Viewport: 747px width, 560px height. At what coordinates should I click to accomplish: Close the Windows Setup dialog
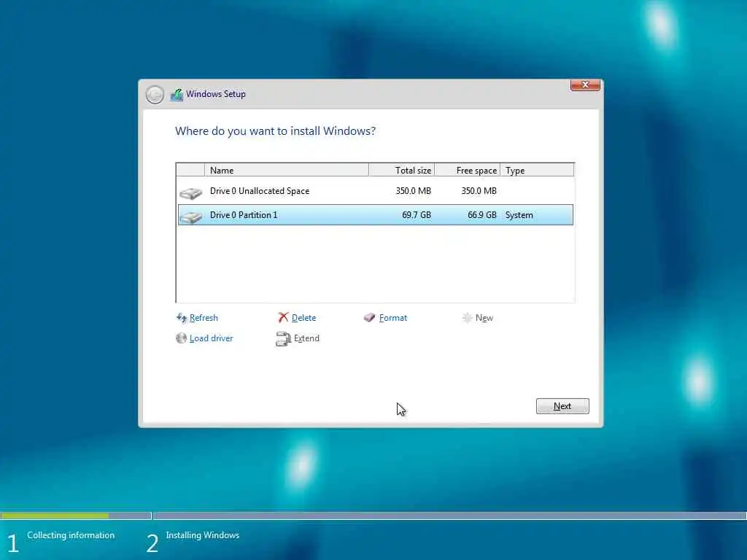(x=585, y=85)
